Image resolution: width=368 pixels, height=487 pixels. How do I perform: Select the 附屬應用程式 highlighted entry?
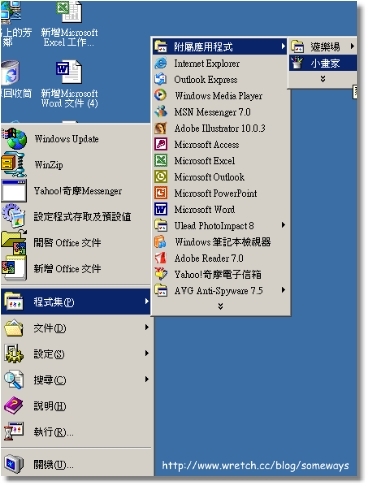click(x=220, y=47)
